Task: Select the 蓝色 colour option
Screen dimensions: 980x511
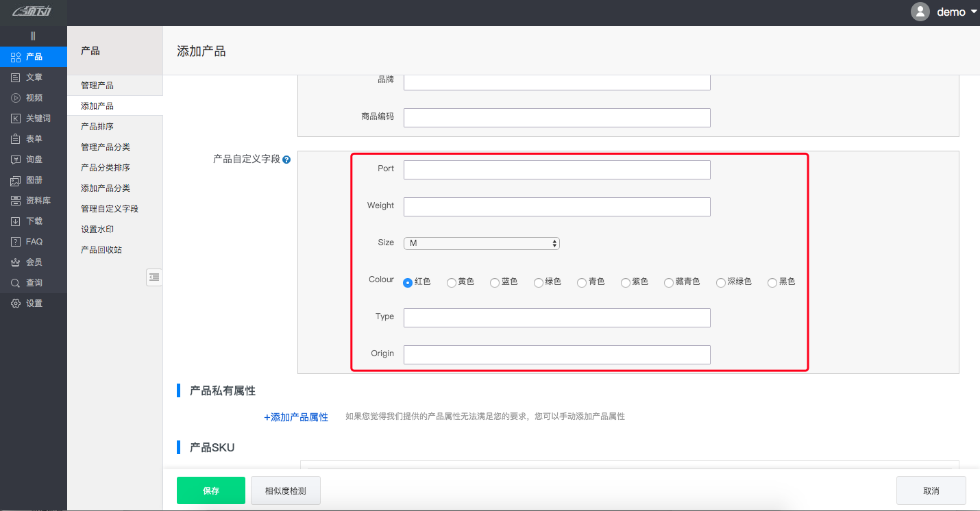Action: 495,282
